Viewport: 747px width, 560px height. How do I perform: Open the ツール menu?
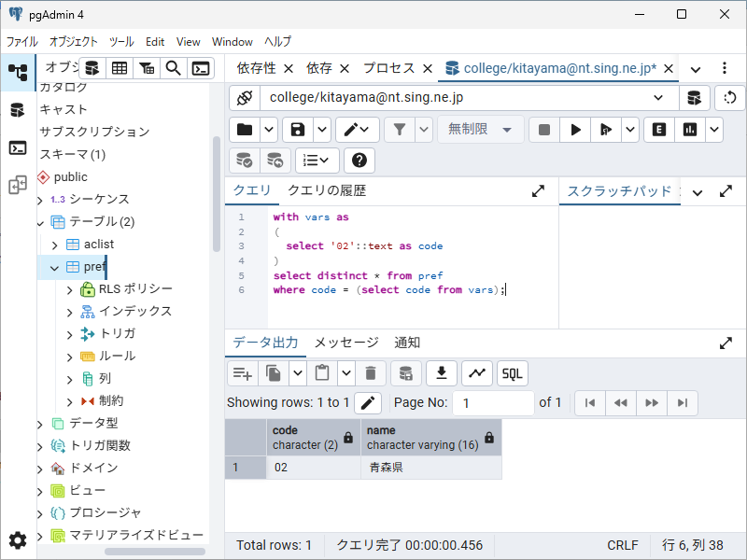pyautogui.click(x=121, y=41)
